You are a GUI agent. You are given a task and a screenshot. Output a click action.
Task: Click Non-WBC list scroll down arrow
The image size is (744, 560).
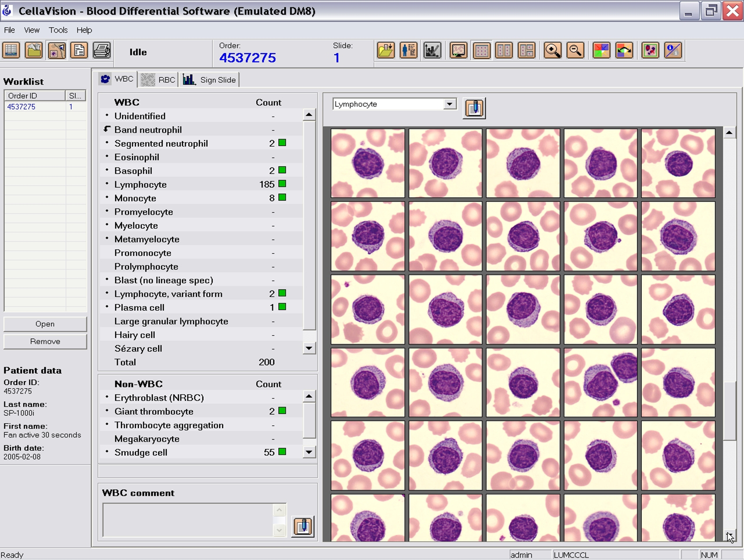tap(309, 452)
